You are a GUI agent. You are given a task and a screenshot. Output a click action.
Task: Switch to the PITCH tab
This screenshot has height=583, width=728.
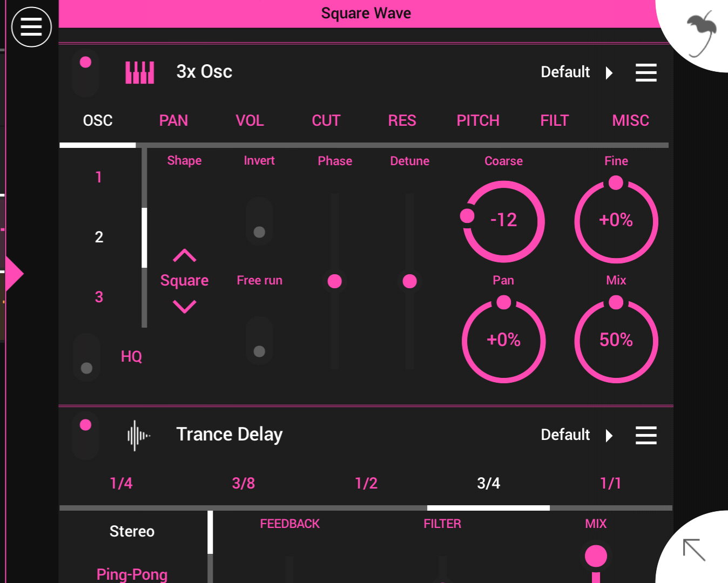[478, 120]
